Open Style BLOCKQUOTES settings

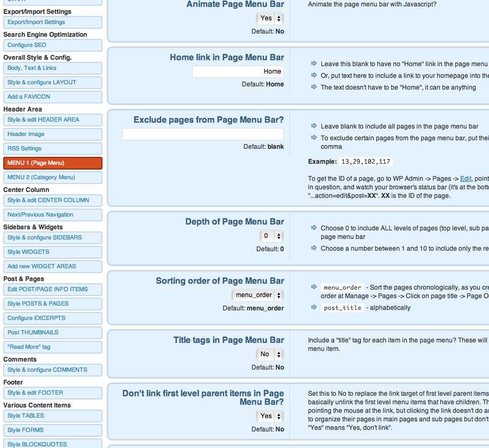tap(53, 444)
